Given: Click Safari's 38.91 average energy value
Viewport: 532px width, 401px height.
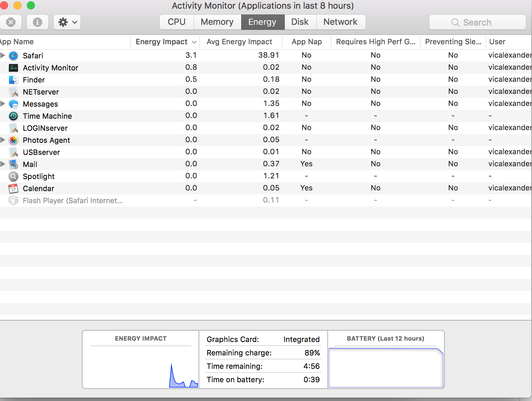Looking at the screenshot, I should click(269, 55).
